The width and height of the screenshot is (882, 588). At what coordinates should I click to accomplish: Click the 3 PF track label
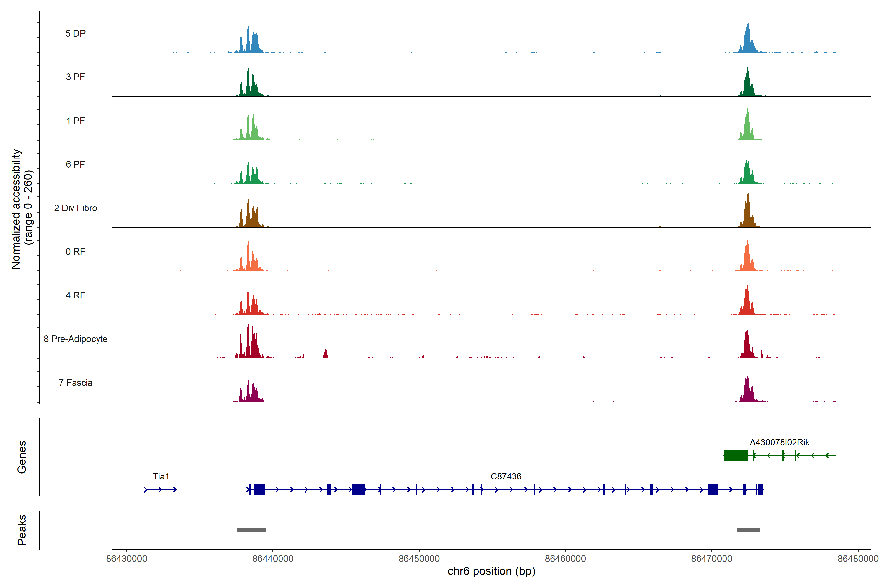click(75, 77)
